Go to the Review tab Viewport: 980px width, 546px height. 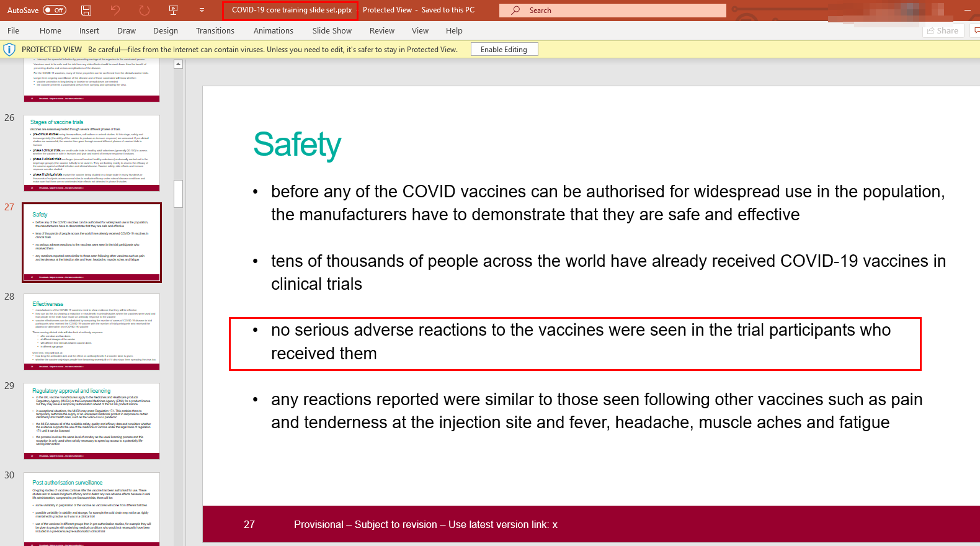coord(382,30)
